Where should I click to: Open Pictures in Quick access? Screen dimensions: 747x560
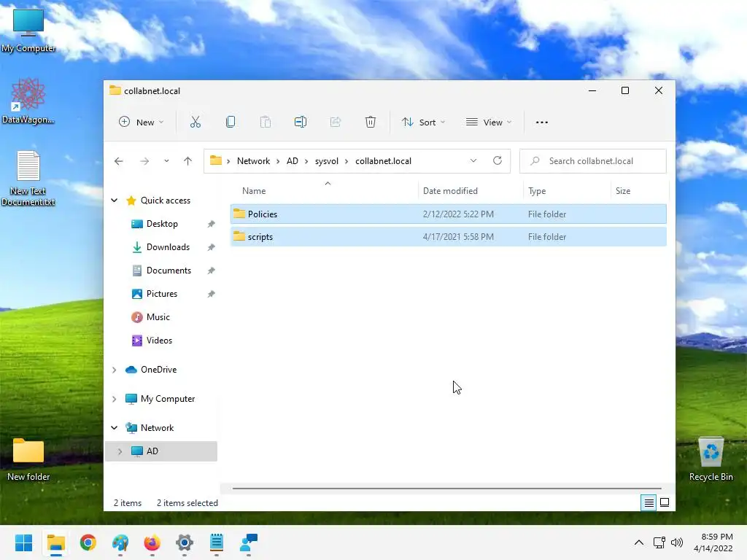point(161,294)
